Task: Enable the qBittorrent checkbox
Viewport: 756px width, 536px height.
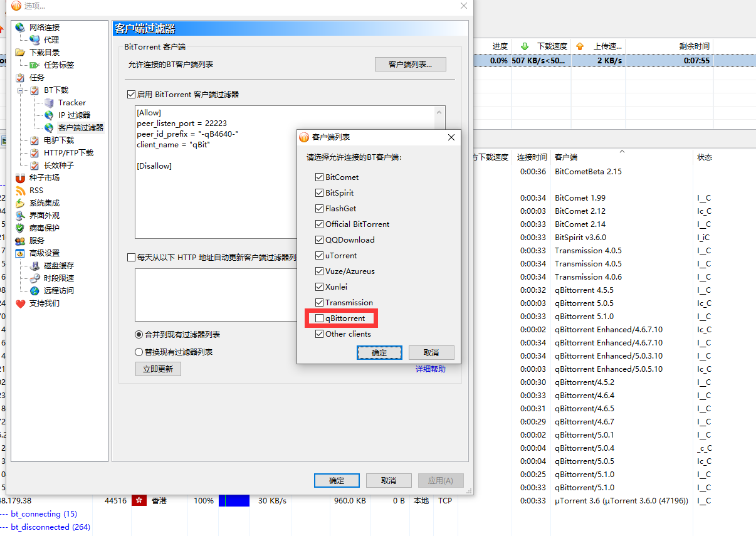Action: 320,318
